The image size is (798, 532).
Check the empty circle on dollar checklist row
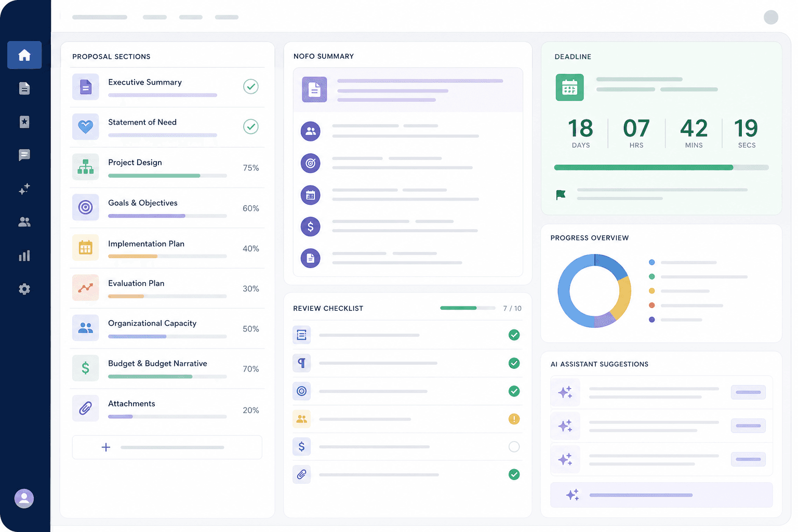click(514, 447)
